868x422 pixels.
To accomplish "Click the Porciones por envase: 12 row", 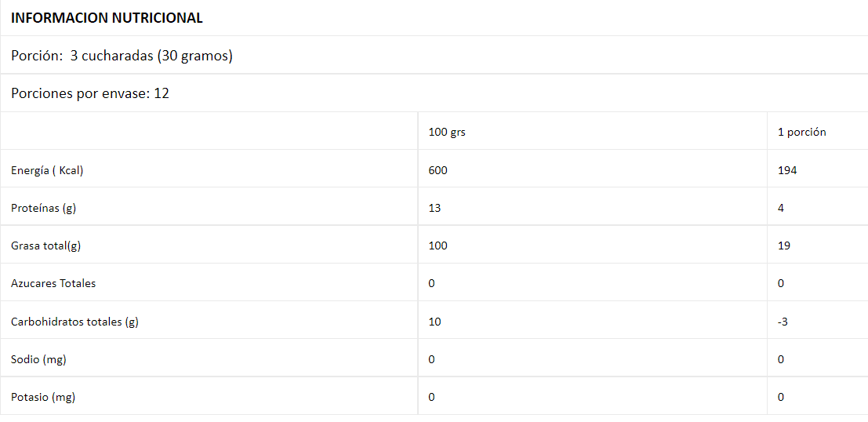I will point(90,93).
